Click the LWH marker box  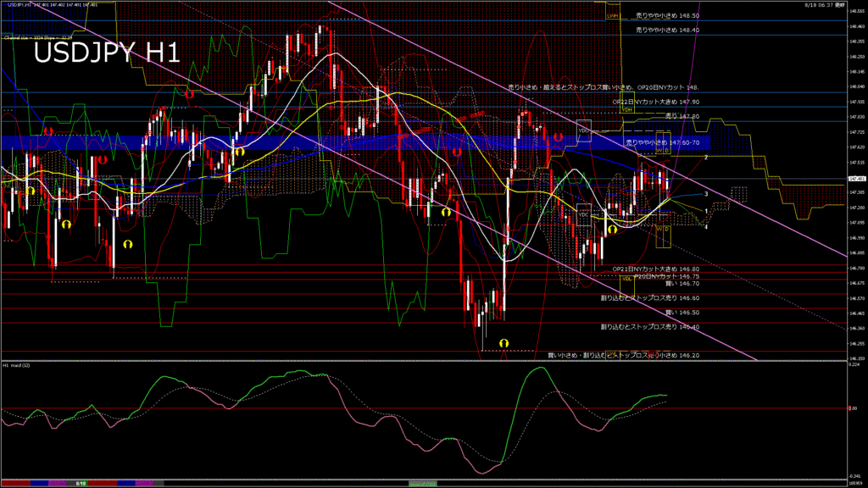pyautogui.click(x=612, y=15)
